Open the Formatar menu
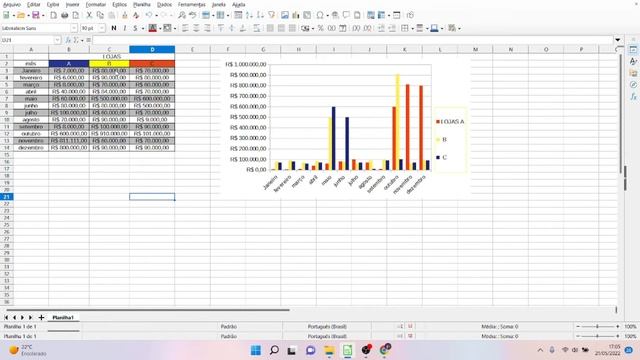The height and width of the screenshot is (360, 640). pyautogui.click(x=96, y=4)
